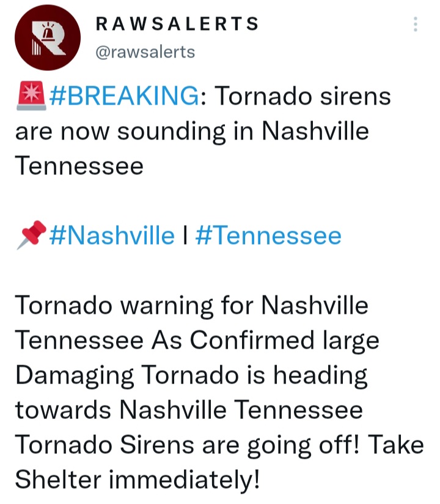Click the text 'Tornado sirens' in headline
440x504 pixels.
[x=302, y=96]
